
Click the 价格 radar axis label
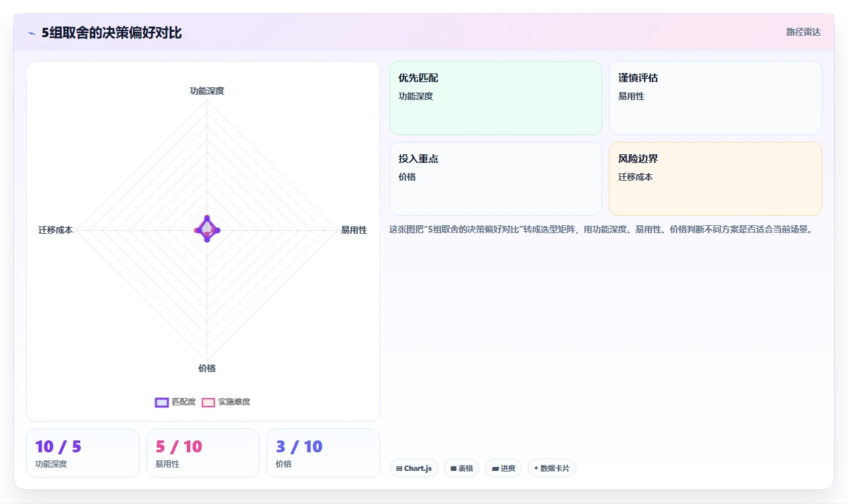coord(207,368)
